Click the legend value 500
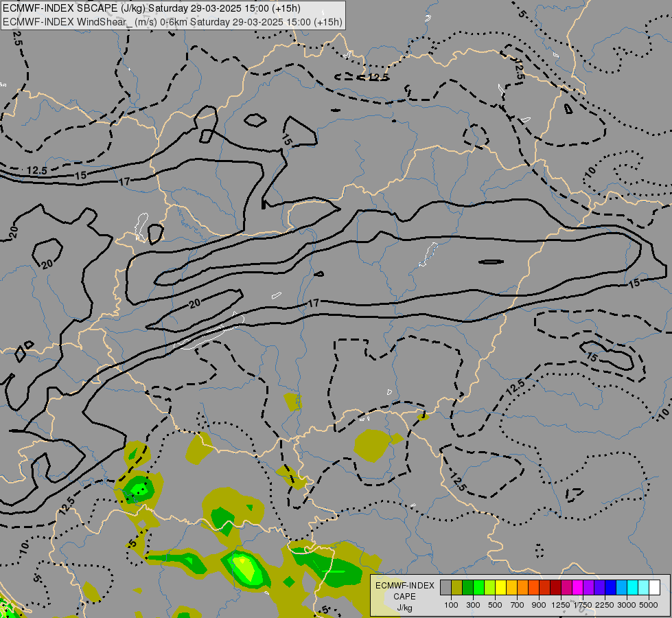 (x=495, y=605)
